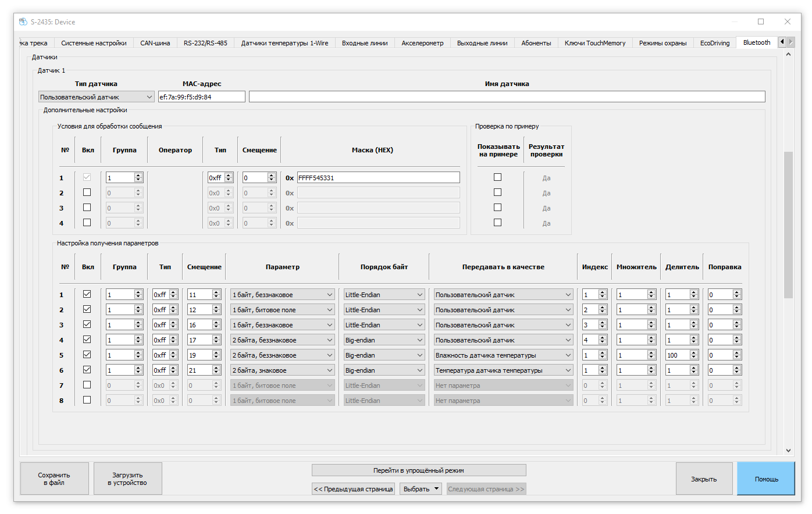
Task: Open Температура датчика температуры dropdown
Action: [503, 370]
